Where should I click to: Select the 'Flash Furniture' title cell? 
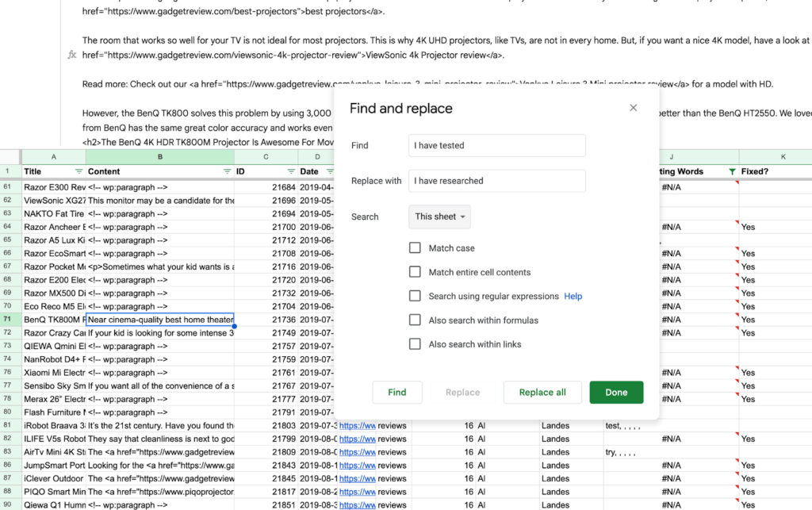coord(54,412)
